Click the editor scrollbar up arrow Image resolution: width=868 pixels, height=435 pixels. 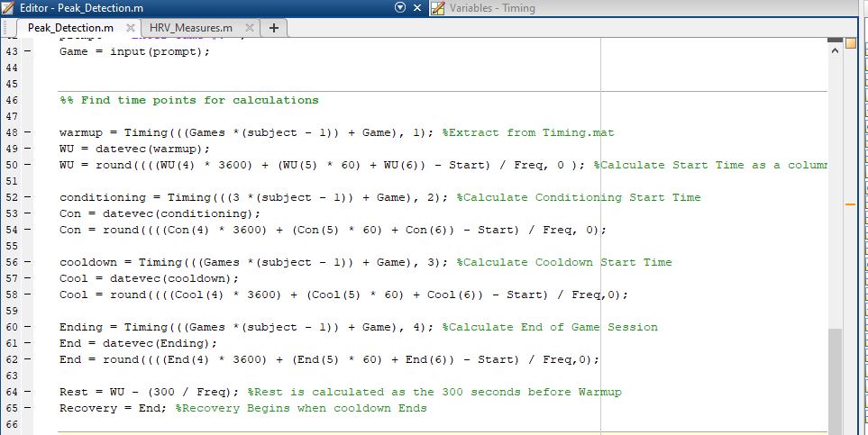[835, 50]
